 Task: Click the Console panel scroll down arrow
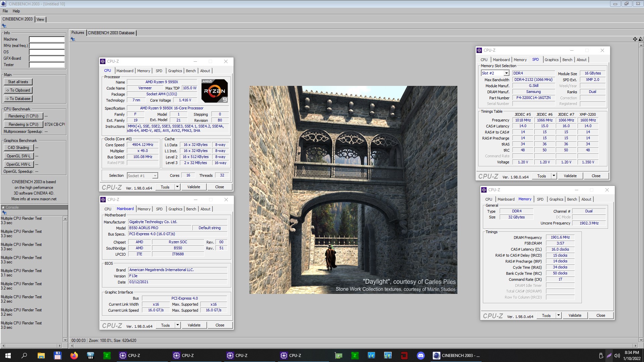coord(65,340)
